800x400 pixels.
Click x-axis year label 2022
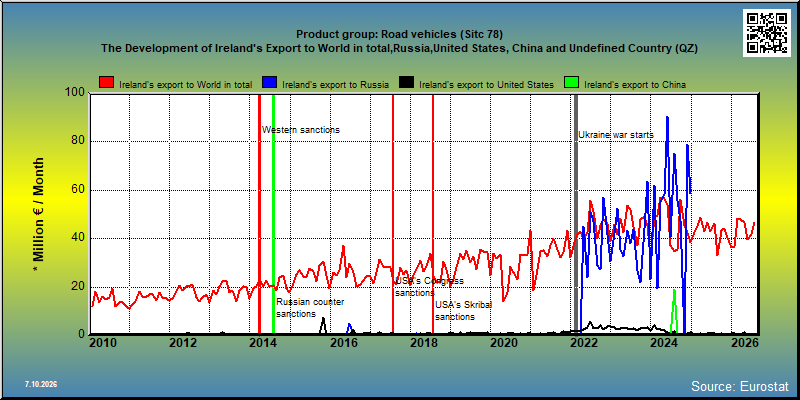click(x=584, y=342)
